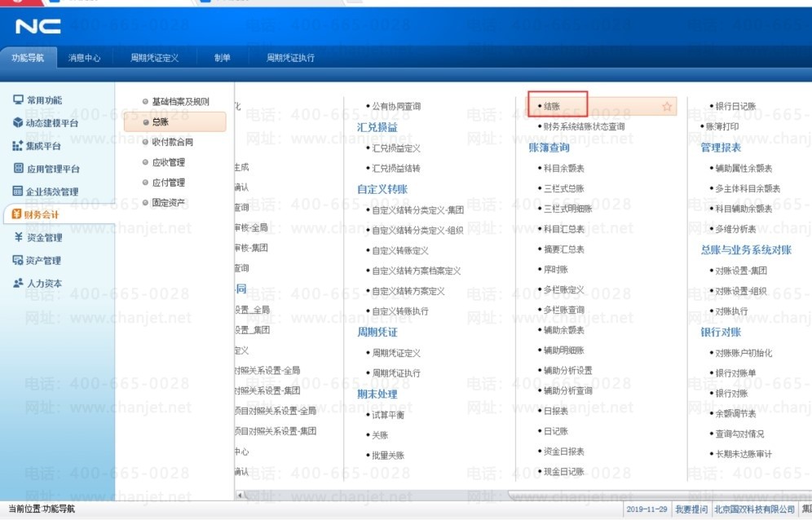The image size is (812, 520).
Task: Open 自定义转账执行
Action: 400,311
